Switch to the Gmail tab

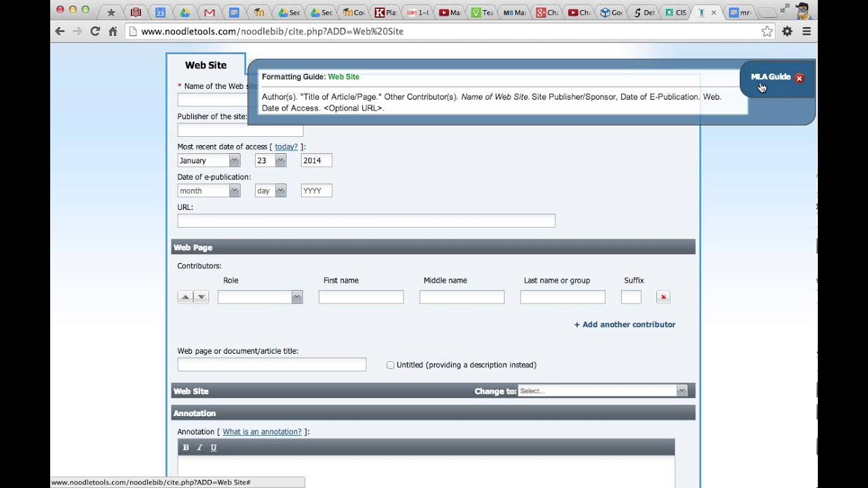[210, 12]
